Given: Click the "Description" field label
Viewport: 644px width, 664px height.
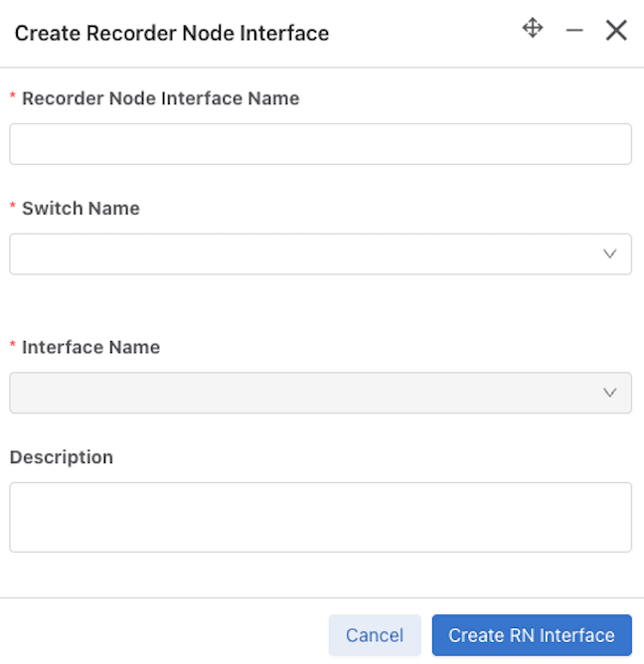Looking at the screenshot, I should point(62,457).
